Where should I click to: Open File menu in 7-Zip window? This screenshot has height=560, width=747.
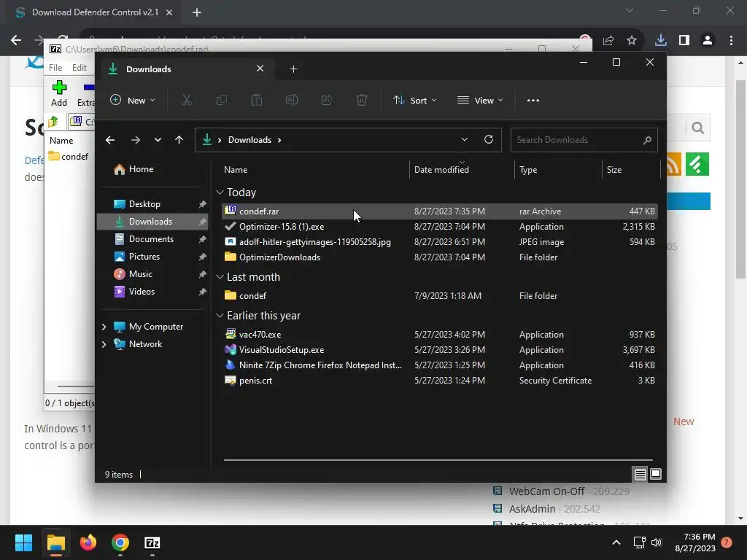[x=55, y=68]
